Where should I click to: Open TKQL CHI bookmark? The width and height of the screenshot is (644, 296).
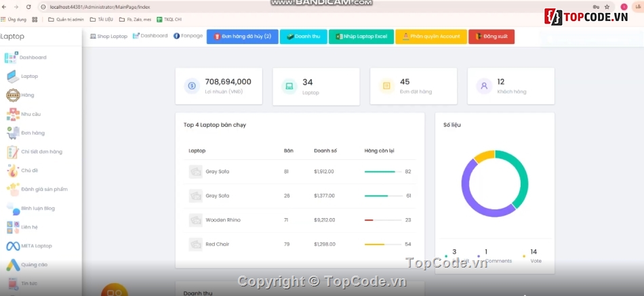[169, 19]
